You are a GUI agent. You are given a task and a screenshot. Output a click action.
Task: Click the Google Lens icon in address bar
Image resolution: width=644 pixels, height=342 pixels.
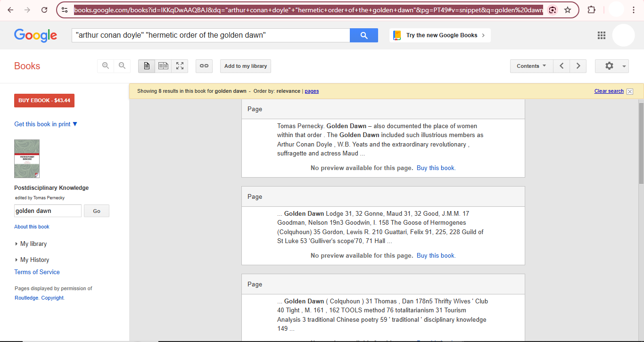(553, 10)
